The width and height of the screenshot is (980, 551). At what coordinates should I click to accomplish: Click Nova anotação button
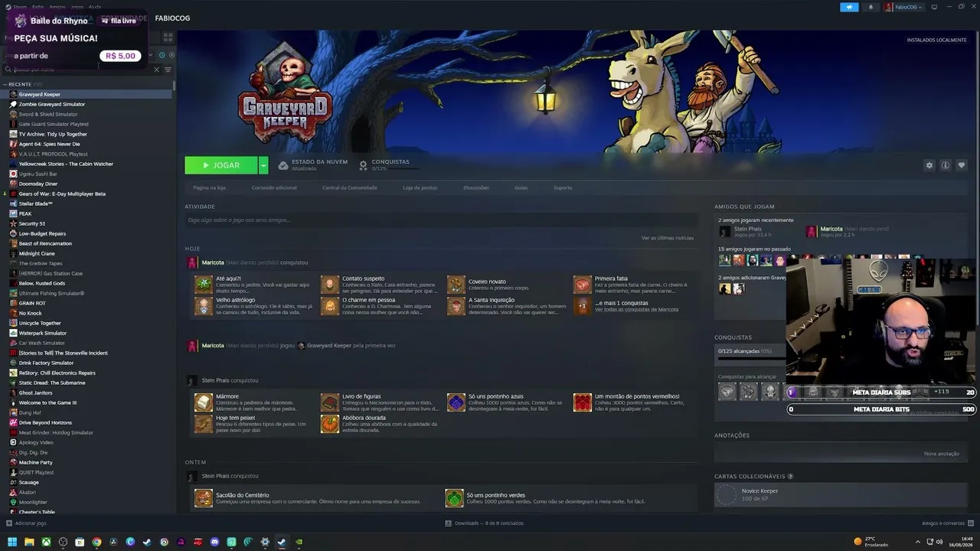click(x=942, y=454)
